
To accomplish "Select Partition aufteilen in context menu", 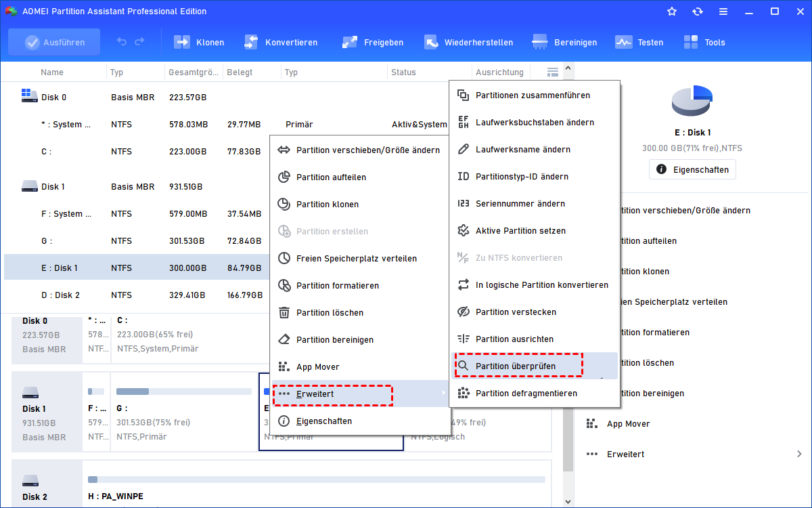I will coord(359,177).
